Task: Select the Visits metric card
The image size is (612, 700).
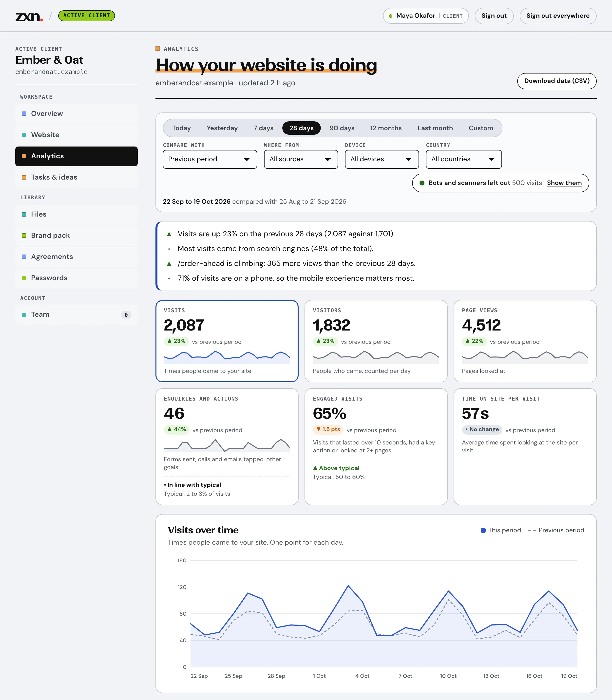Action: point(227,341)
